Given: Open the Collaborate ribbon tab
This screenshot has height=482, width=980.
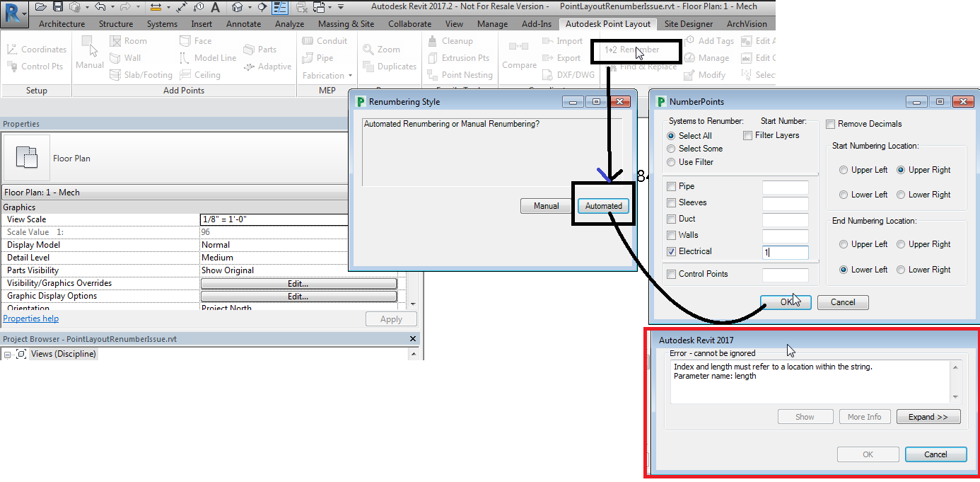Looking at the screenshot, I should (409, 24).
